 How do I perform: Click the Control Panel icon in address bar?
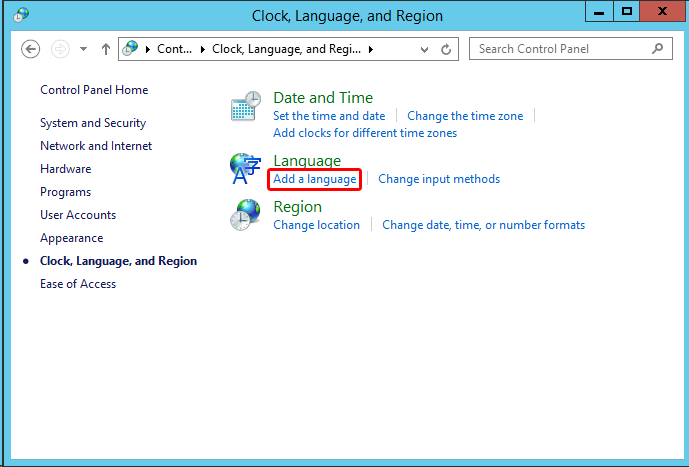coord(131,48)
